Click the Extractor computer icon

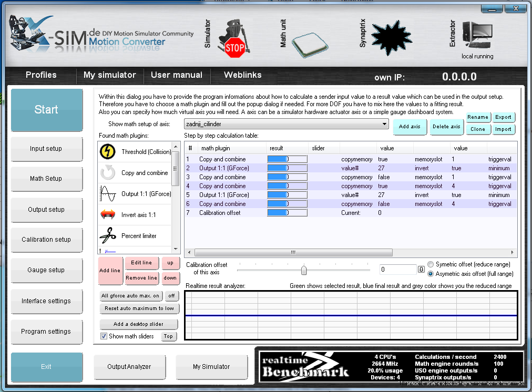477,36
